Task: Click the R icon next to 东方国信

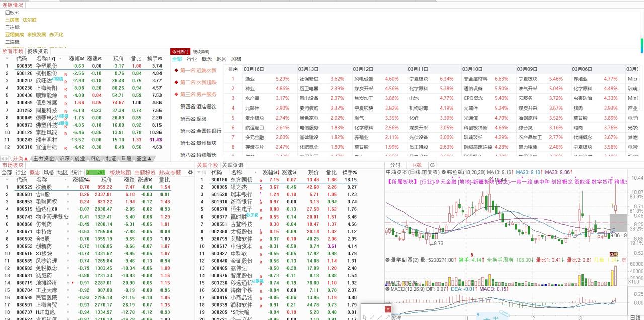Action: point(261,180)
